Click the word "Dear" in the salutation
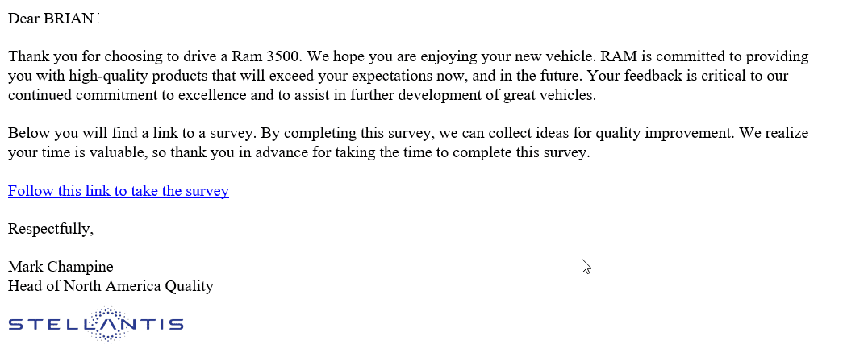Screen dimensions: 868x353 (x=24, y=19)
